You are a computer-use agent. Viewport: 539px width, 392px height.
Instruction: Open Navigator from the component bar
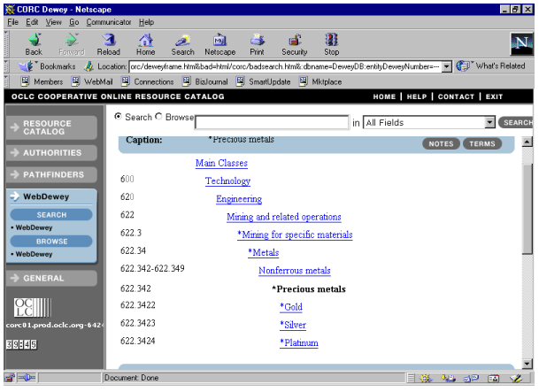pos(426,379)
